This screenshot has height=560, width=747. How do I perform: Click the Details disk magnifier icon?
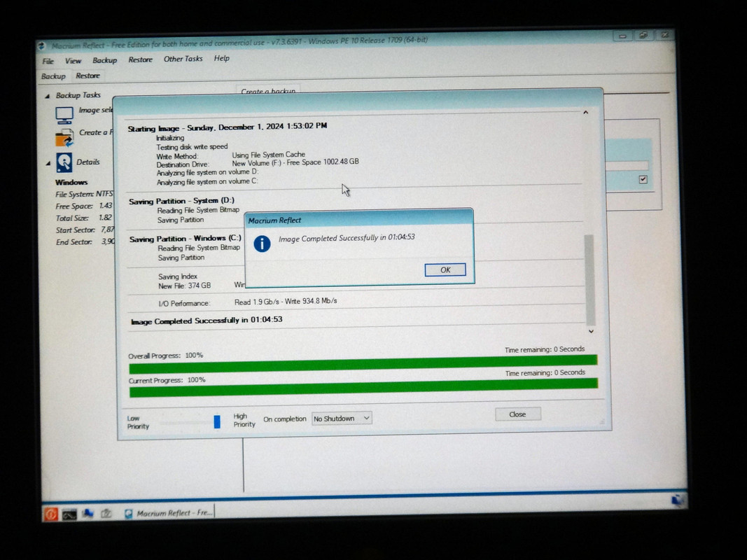click(x=64, y=163)
